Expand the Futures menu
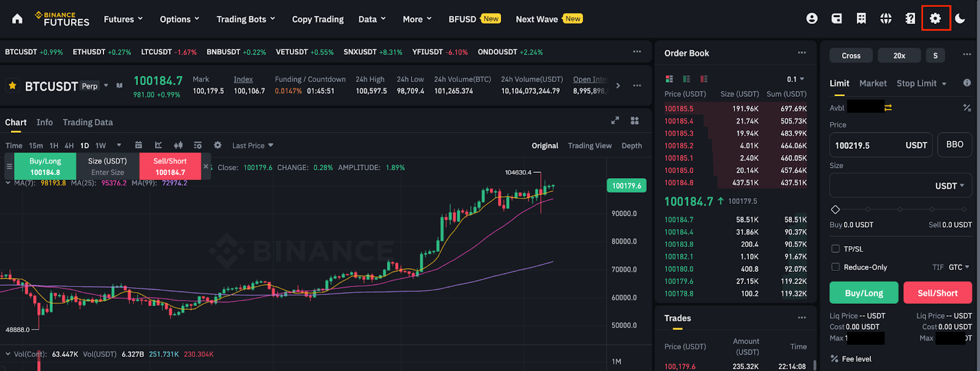 (x=123, y=19)
